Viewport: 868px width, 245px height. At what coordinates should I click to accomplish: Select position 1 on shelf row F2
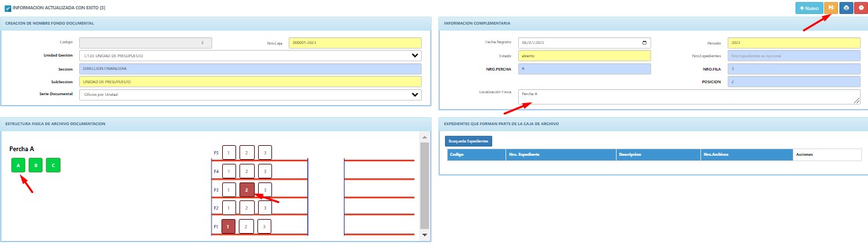click(229, 208)
